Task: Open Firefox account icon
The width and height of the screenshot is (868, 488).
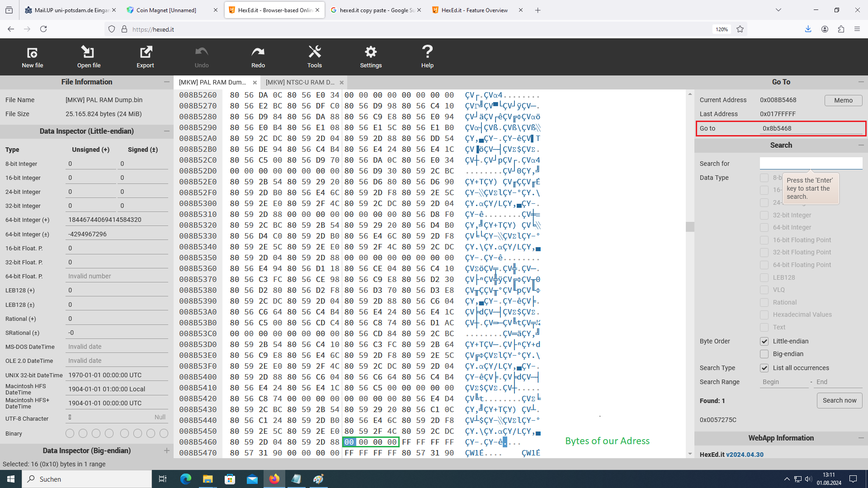Action: 825,29
